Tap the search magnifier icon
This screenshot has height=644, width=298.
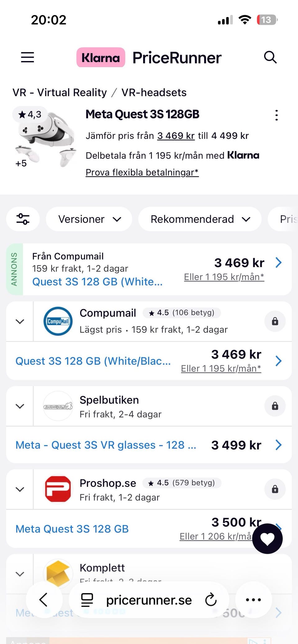coord(270,57)
